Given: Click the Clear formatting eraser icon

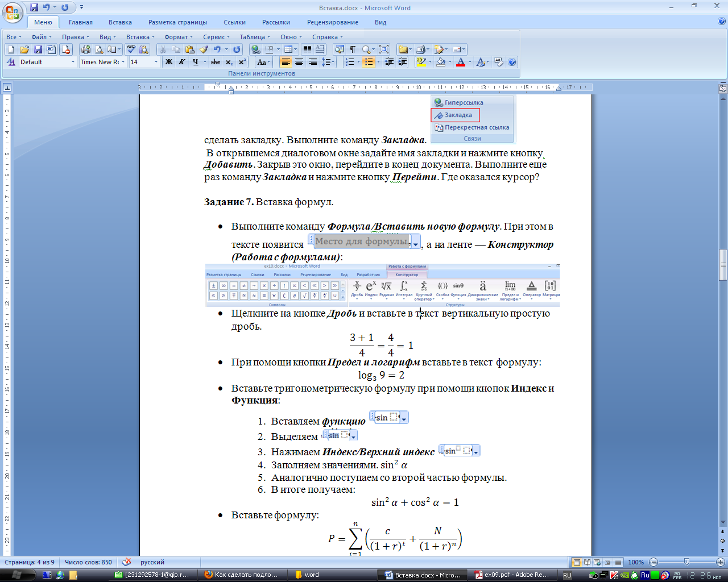Looking at the screenshot, I should [499, 62].
